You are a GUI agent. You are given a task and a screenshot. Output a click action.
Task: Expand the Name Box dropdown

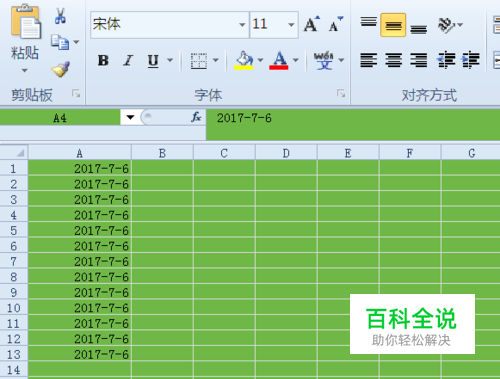tap(130, 117)
